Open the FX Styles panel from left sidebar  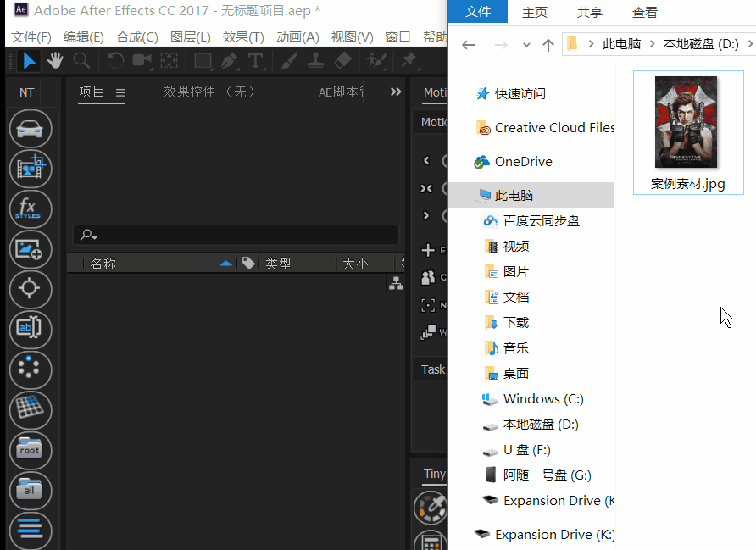point(31,208)
